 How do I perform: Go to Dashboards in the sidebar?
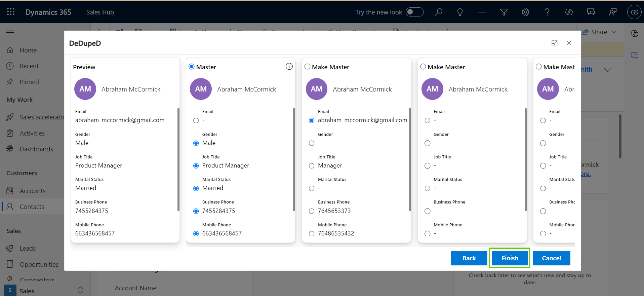(36, 149)
